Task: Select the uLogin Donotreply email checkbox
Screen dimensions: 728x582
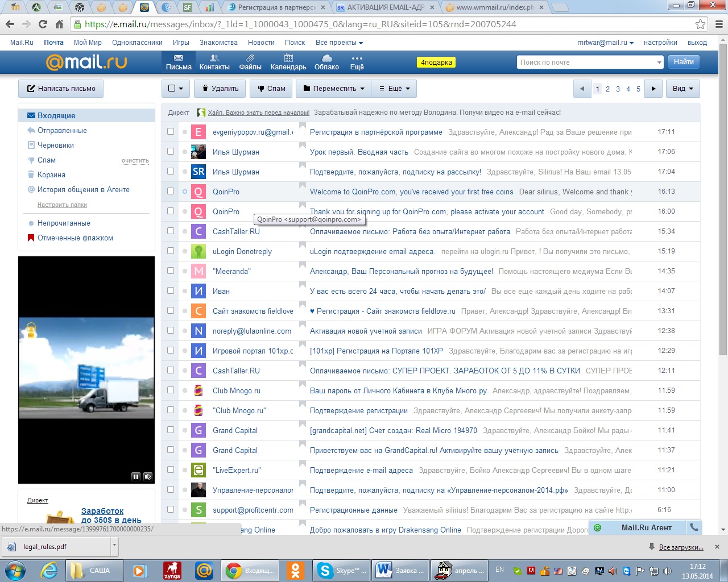Action: click(x=171, y=251)
